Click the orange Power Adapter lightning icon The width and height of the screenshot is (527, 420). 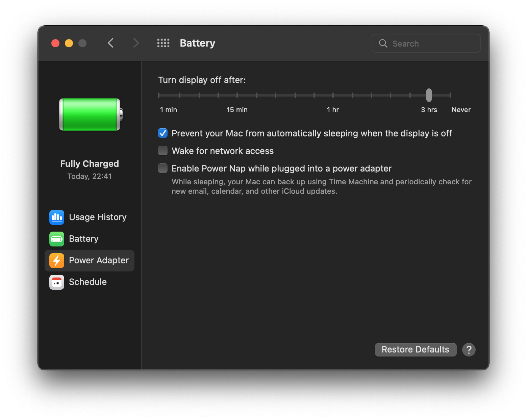click(x=57, y=260)
